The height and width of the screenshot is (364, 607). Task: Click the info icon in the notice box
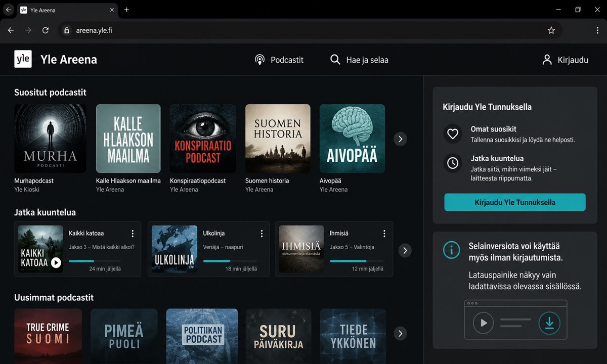451,249
